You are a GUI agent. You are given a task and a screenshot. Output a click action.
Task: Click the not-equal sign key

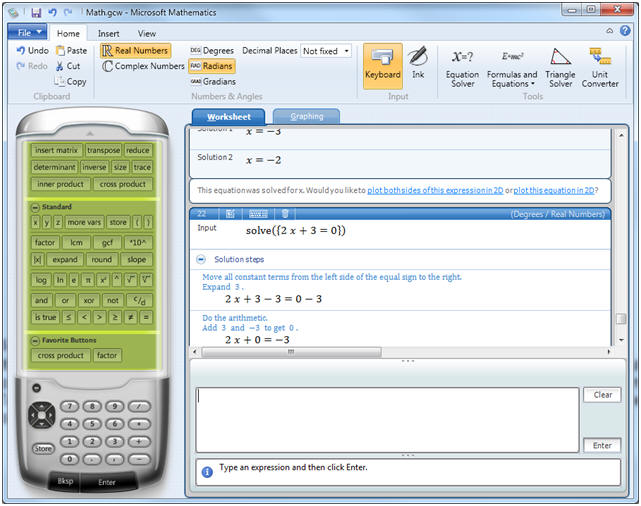point(130,317)
